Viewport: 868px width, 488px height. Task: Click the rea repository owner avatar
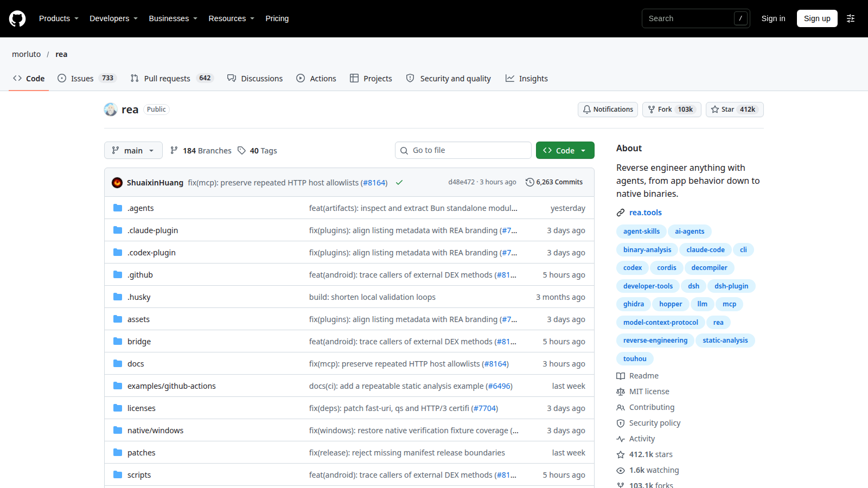coord(111,110)
